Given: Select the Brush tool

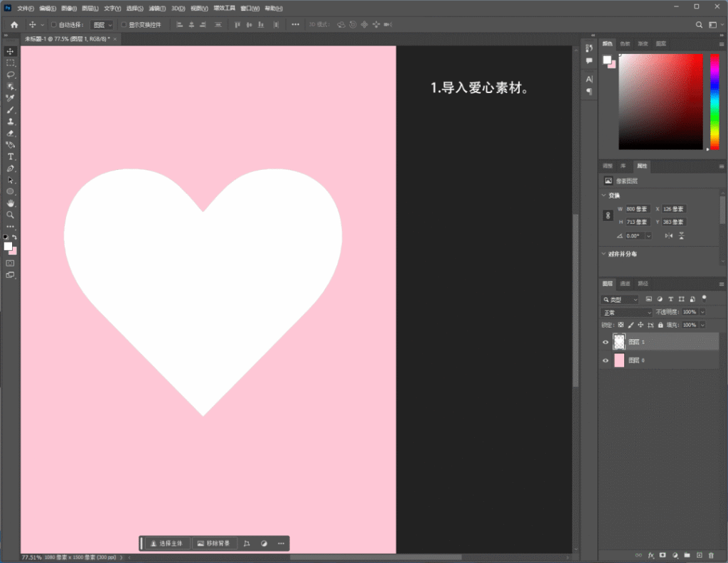Looking at the screenshot, I should (x=10, y=110).
